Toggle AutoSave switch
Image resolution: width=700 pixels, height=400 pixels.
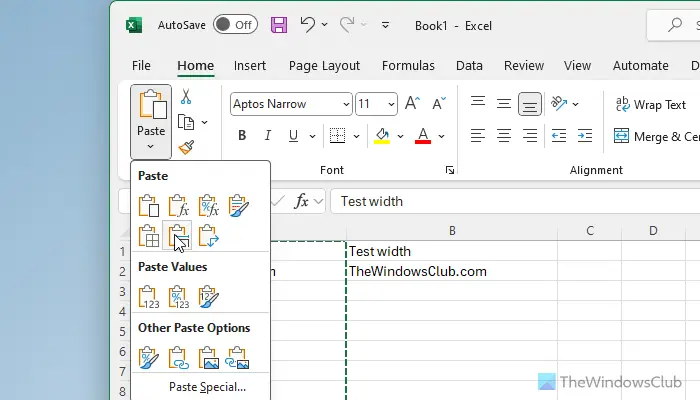tap(235, 25)
